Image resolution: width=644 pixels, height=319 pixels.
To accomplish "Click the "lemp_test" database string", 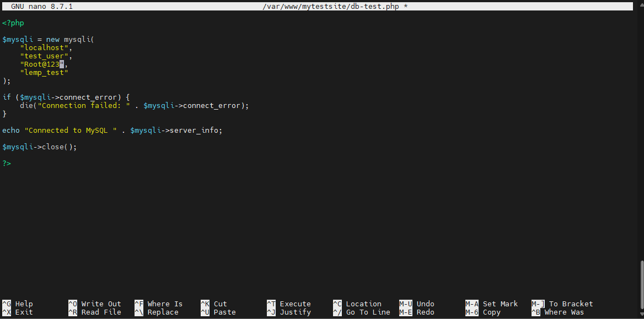I will (x=44, y=72).
